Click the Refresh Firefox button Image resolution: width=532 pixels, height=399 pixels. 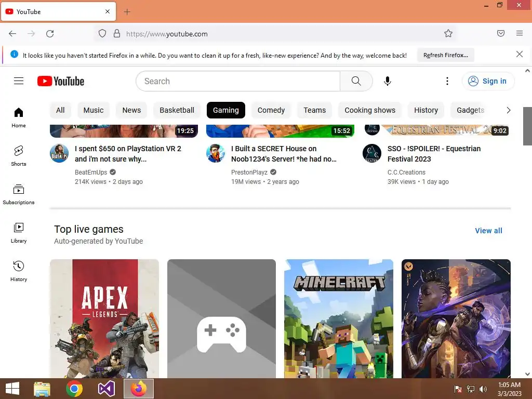[445, 55]
